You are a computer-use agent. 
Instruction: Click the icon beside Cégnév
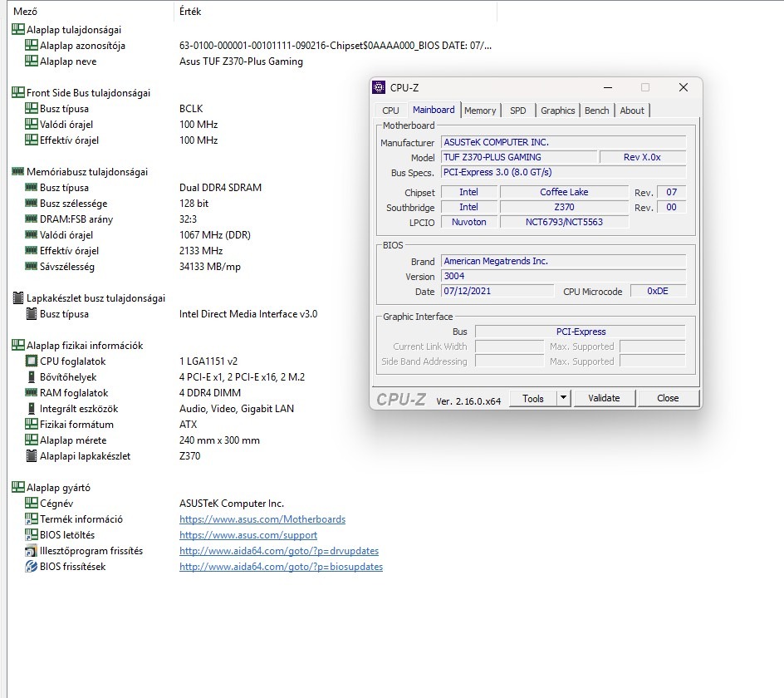31,503
